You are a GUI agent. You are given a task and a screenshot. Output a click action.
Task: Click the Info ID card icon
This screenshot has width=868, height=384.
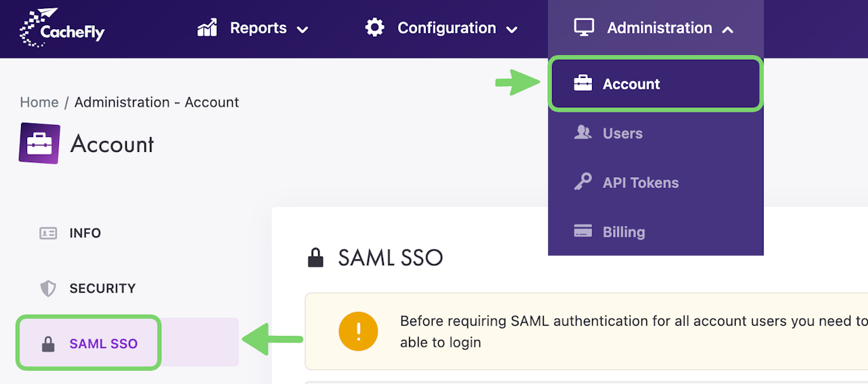pyautogui.click(x=48, y=233)
